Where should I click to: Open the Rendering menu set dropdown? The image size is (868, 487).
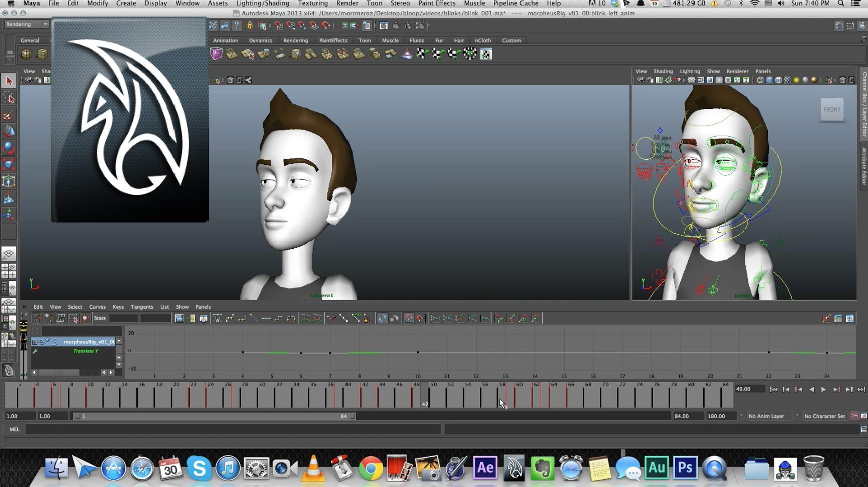pos(27,24)
